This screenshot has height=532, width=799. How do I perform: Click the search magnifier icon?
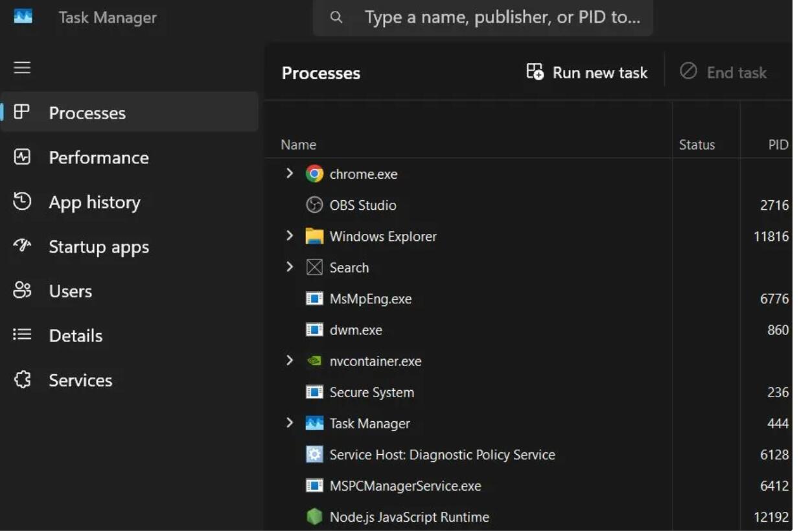coord(336,17)
